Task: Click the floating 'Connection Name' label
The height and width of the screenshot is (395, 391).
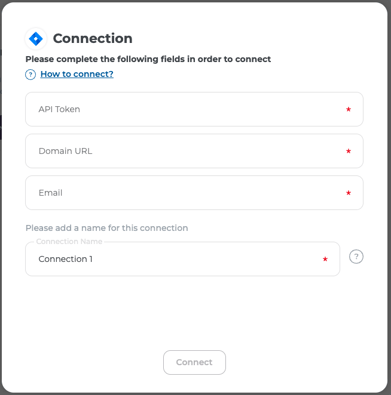Action: pos(69,241)
